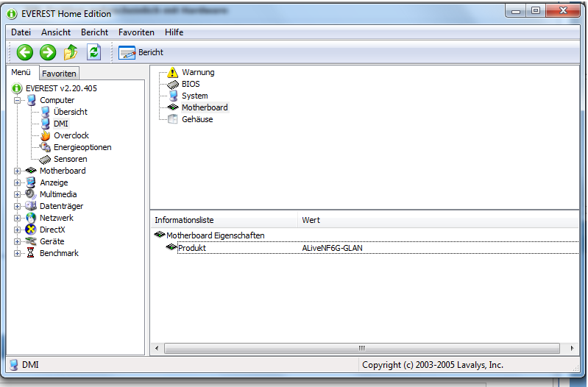Select the Netzwerk category
This screenshot has width=588, height=387.
coord(49,218)
